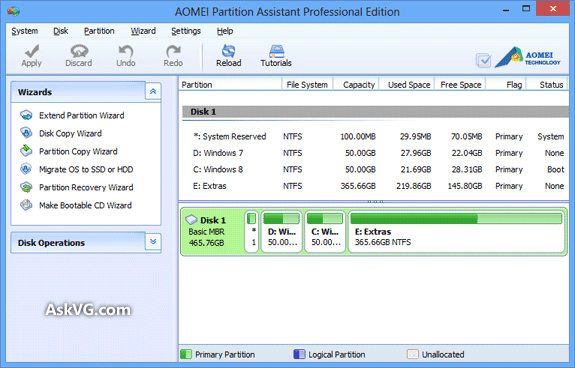Click 365.66GB capacity of E: Extras
The width and height of the screenshot is (575, 368).
[x=358, y=186]
